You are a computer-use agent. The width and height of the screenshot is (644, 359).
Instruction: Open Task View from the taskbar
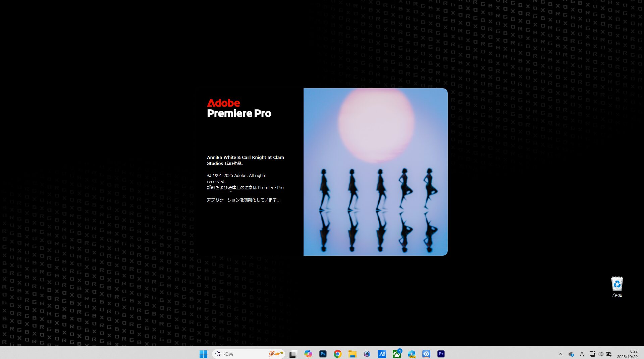(x=293, y=354)
